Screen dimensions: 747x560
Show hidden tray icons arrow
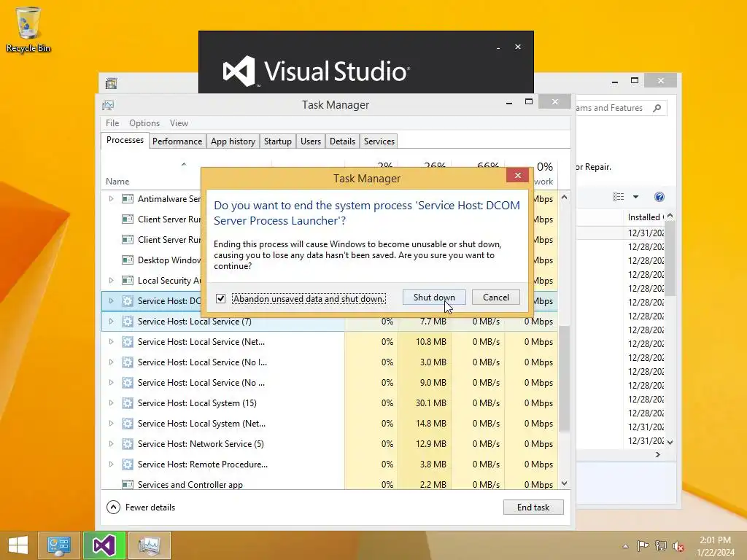625,546
